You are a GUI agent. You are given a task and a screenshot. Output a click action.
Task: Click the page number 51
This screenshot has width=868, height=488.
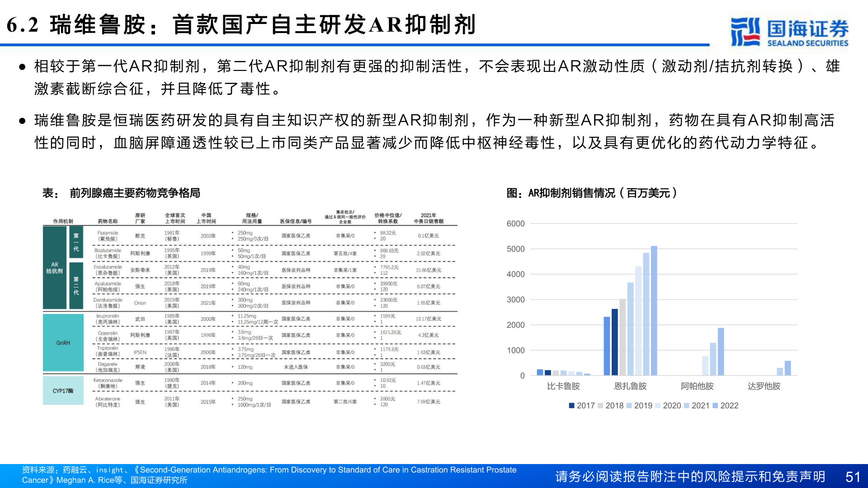tap(853, 477)
